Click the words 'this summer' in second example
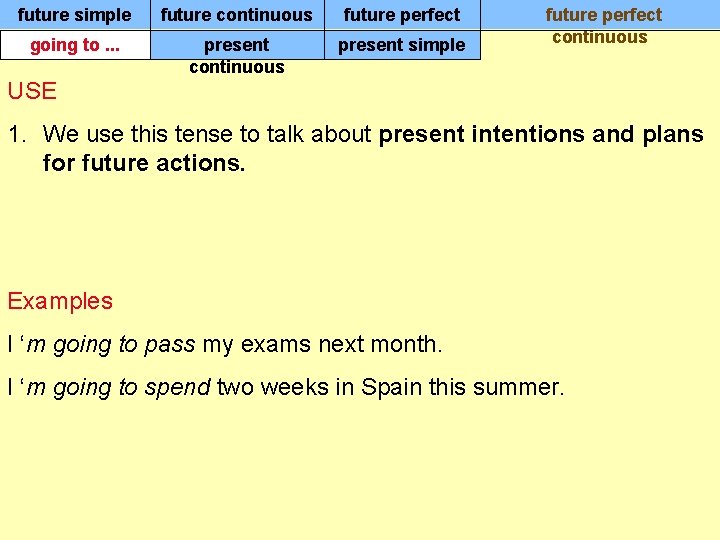 496,387
